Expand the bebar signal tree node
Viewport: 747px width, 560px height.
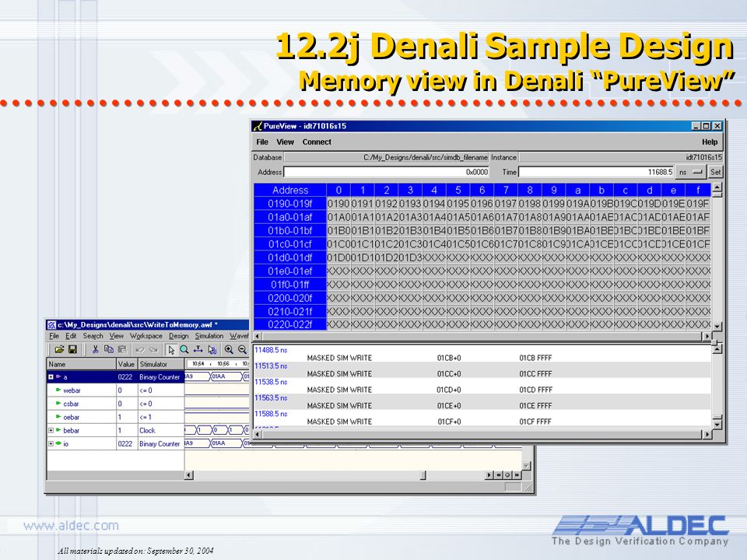[x=51, y=430]
